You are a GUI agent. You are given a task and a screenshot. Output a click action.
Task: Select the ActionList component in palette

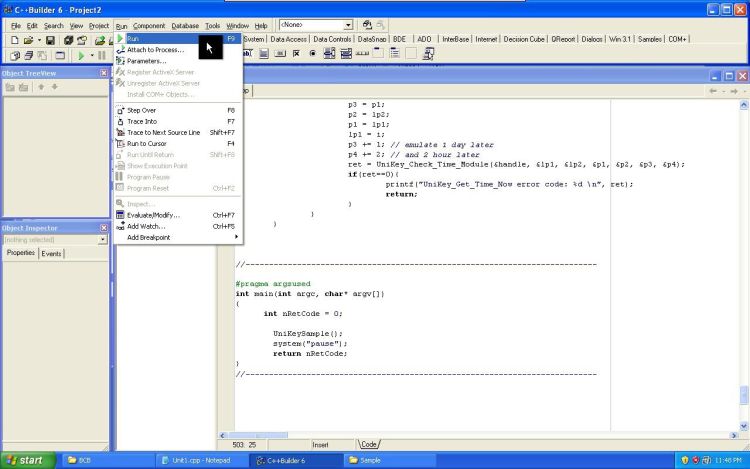pos(428,54)
